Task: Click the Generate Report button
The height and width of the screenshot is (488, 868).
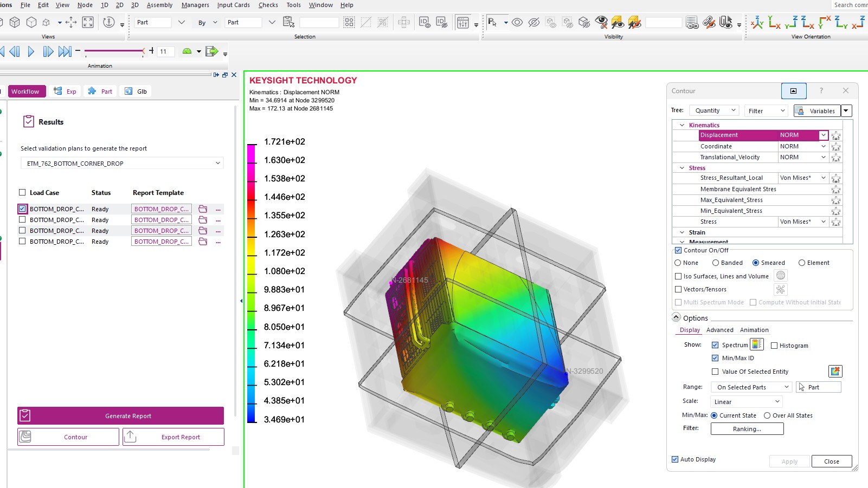Action: 120,416
